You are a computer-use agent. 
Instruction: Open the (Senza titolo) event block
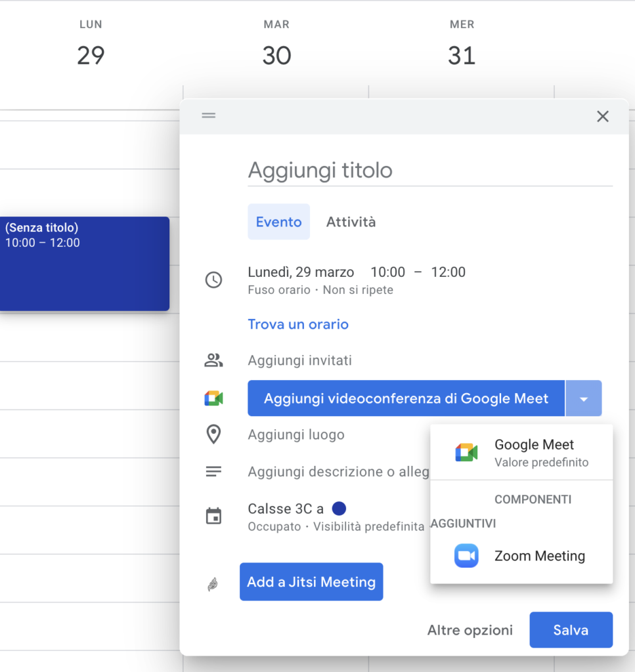click(x=85, y=264)
